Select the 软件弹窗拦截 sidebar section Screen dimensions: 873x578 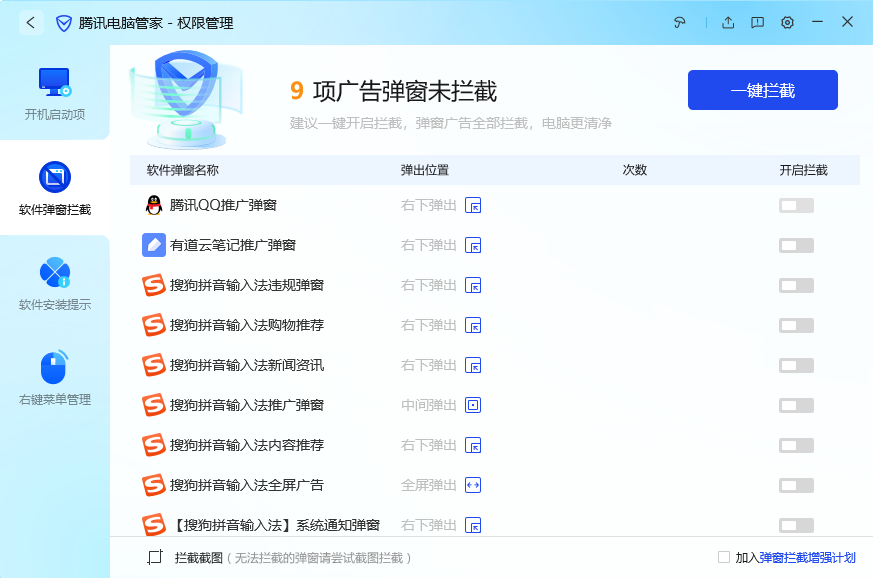[x=55, y=188]
